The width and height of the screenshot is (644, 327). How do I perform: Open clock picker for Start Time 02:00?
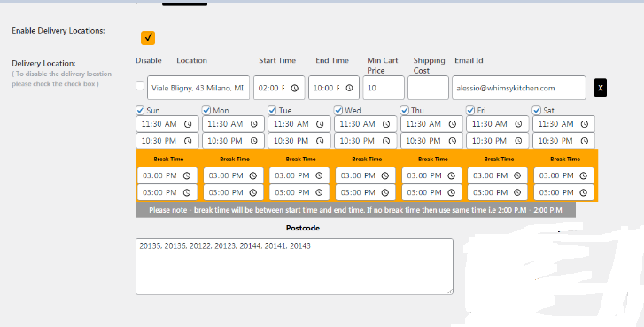[x=294, y=88]
